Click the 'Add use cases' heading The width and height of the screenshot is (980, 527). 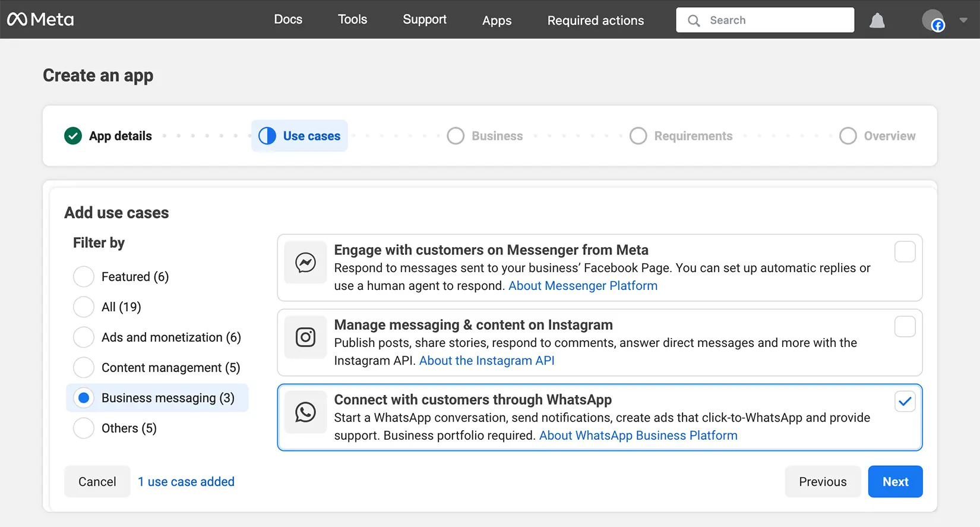coord(116,213)
